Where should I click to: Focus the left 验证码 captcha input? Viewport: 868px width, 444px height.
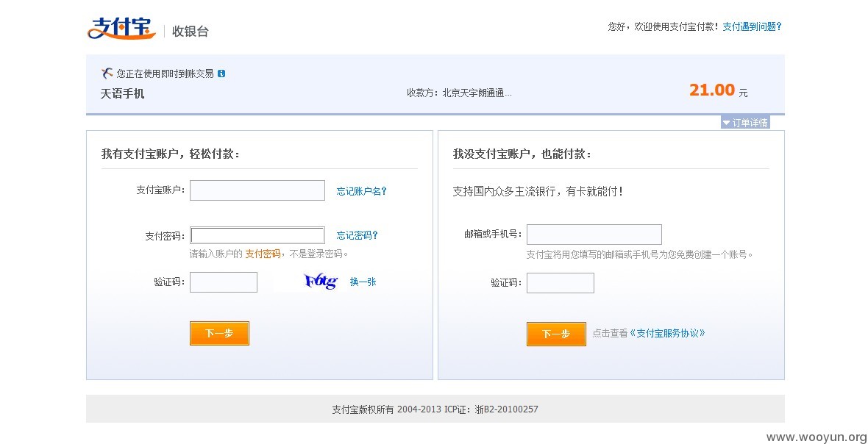(224, 282)
